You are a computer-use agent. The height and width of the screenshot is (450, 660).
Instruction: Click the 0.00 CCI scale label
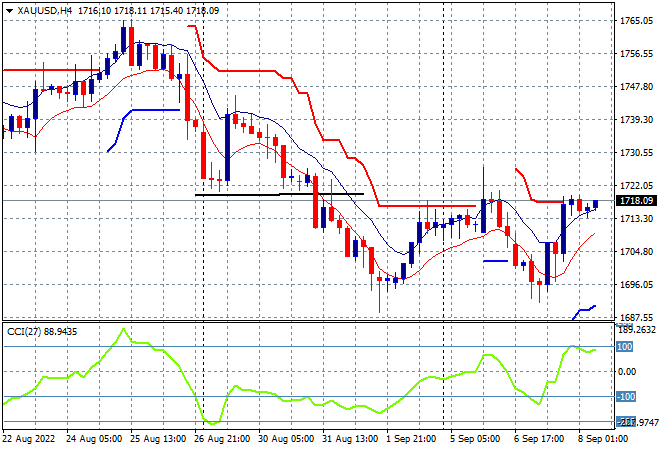click(627, 372)
